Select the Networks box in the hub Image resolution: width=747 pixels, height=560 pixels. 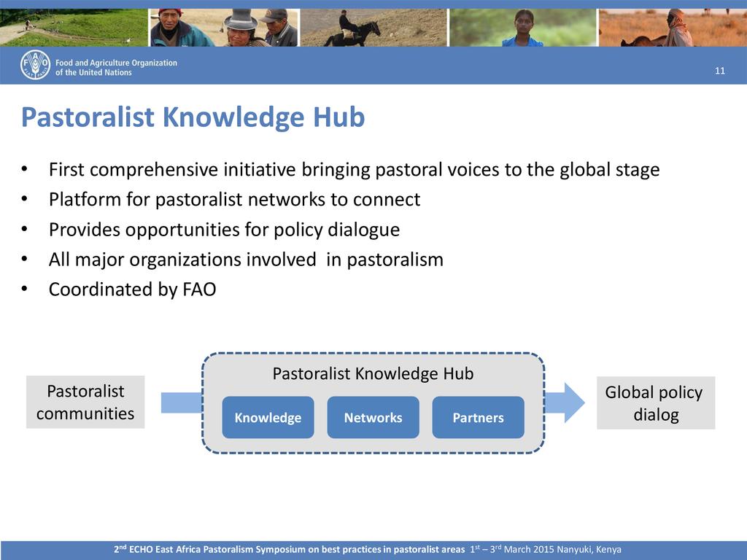(x=373, y=418)
